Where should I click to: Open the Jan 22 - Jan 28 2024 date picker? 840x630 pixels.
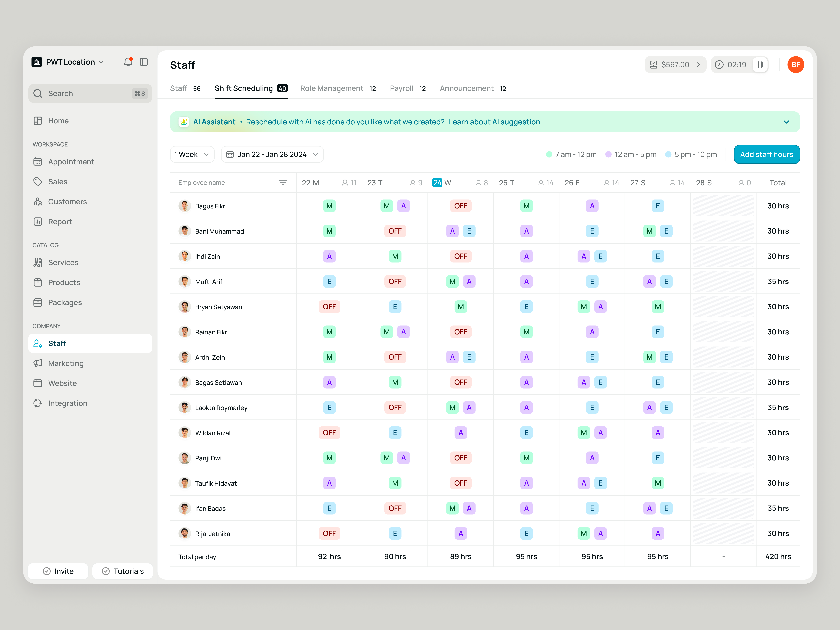pyautogui.click(x=272, y=155)
